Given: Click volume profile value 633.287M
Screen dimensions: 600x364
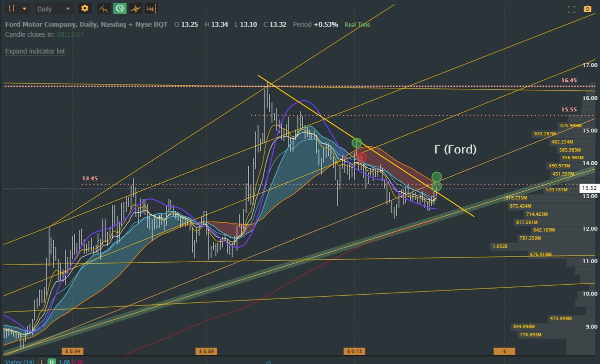Looking at the screenshot, I should 545,134.
